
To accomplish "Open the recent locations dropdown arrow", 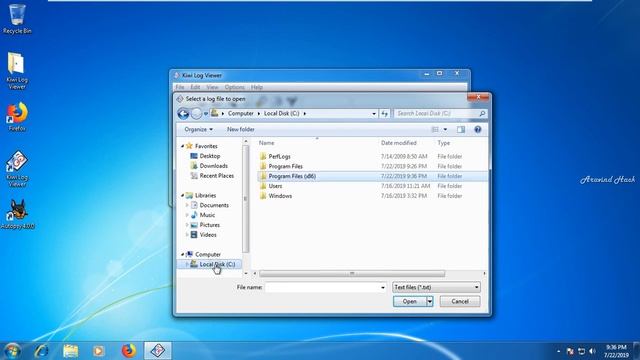I will [206, 113].
